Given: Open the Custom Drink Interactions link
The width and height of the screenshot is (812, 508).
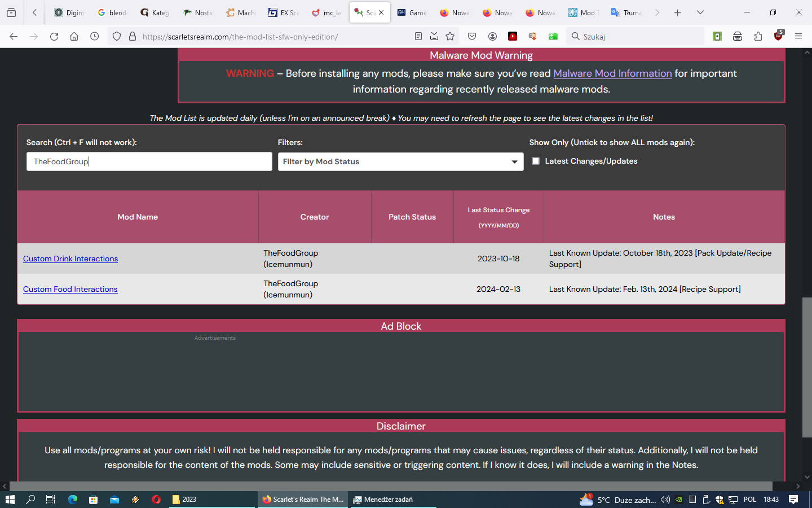Looking at the screenshot, I should point(70,259).
